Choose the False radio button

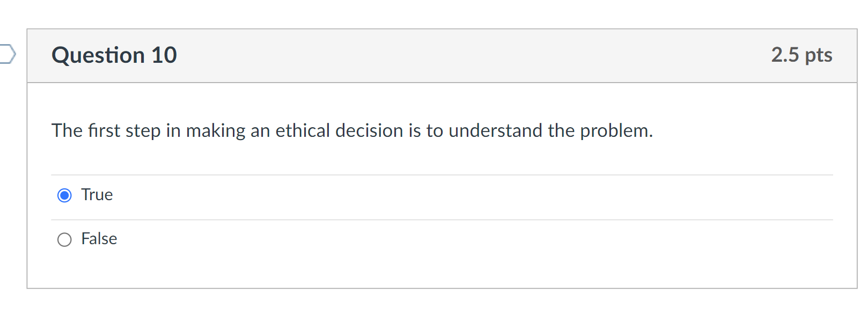click(64, 239)
